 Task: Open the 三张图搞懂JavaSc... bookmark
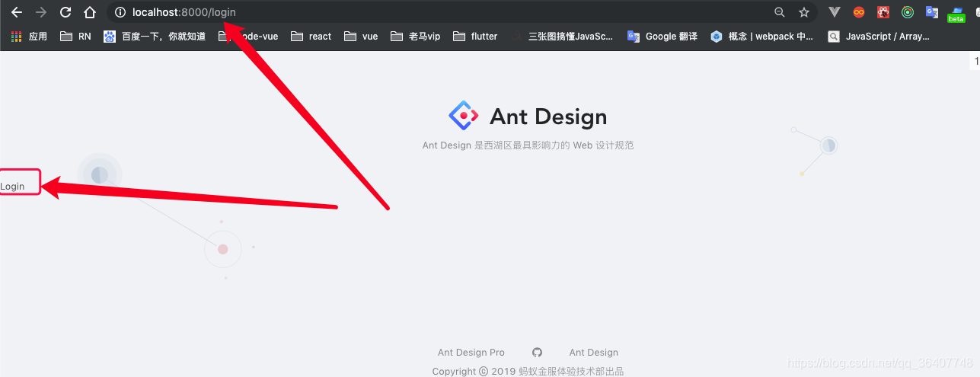pyautogui.click(x=562, y=36)
